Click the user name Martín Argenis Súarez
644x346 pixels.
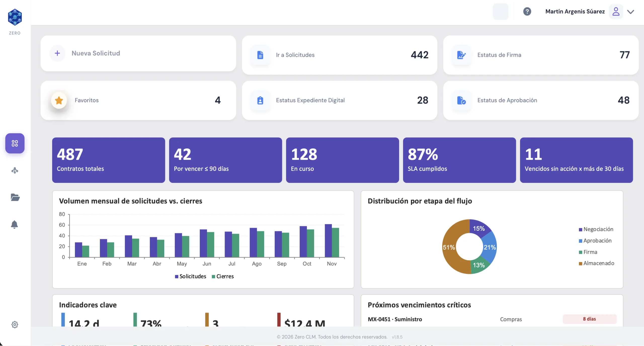point(575,12)
